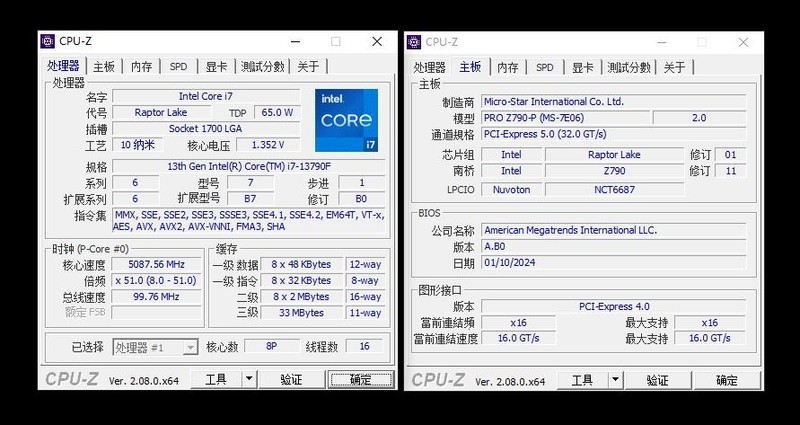Click the NCT6687 LPCIO value
Screen dimensions: 800x425
pyautogui.click(x=614, y=190)
